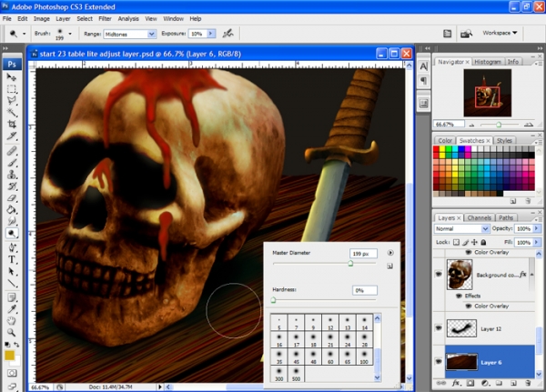Click the Navigator zoom slider
This screenshot has width=546, height=392.
pos(499,125)
